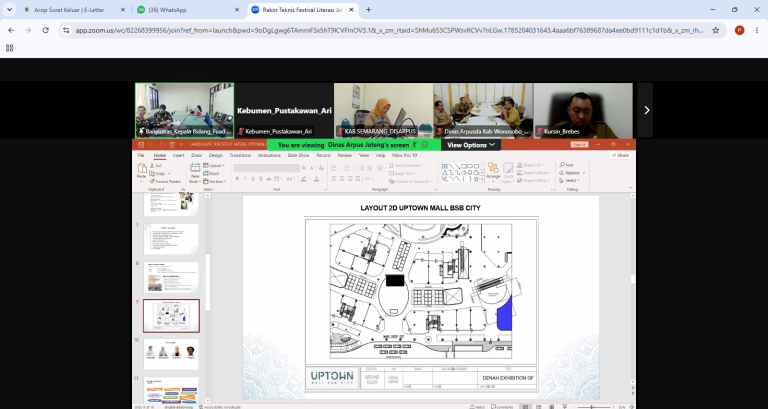Open the Shape Effects dropdown
This screenshot has height=409, width=768.
click(x=533, y=180)
